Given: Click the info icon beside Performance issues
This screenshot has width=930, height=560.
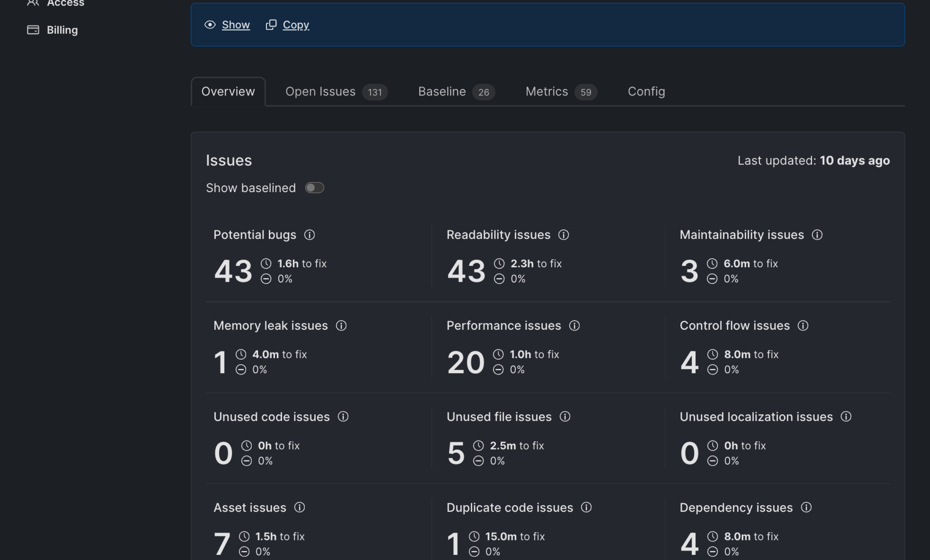Looking at the screenshot, I should tap(574, 325).
